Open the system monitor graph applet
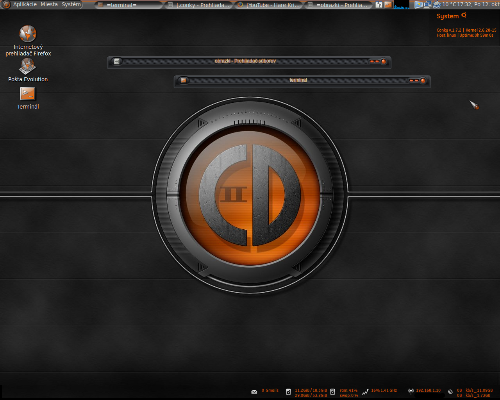Screen dimensions: 500x400 pos(401,5)
